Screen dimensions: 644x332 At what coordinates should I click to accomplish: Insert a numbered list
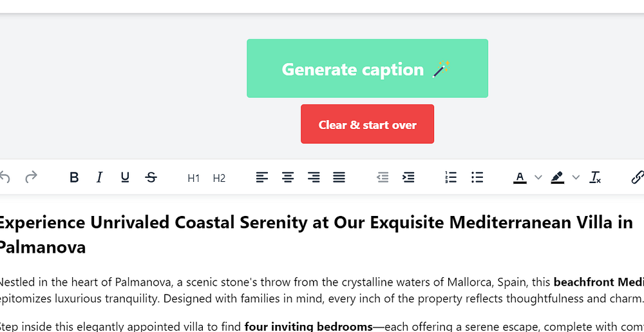point(451,177)
